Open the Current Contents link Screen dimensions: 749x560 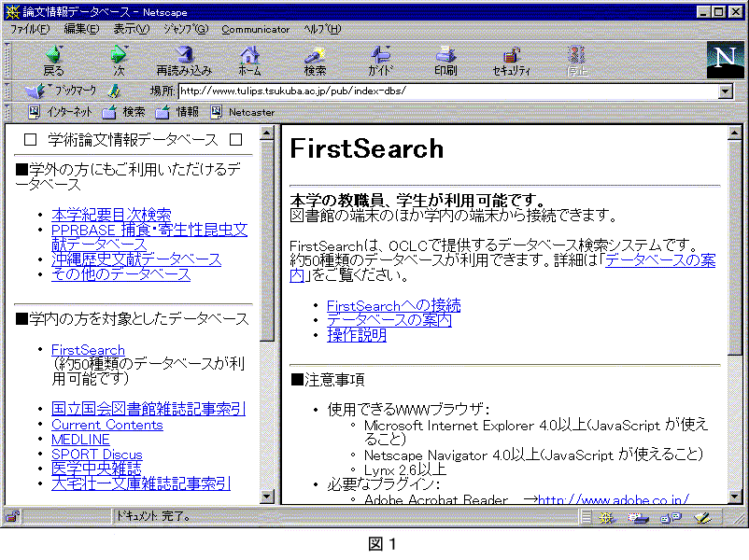pos(107,425)
